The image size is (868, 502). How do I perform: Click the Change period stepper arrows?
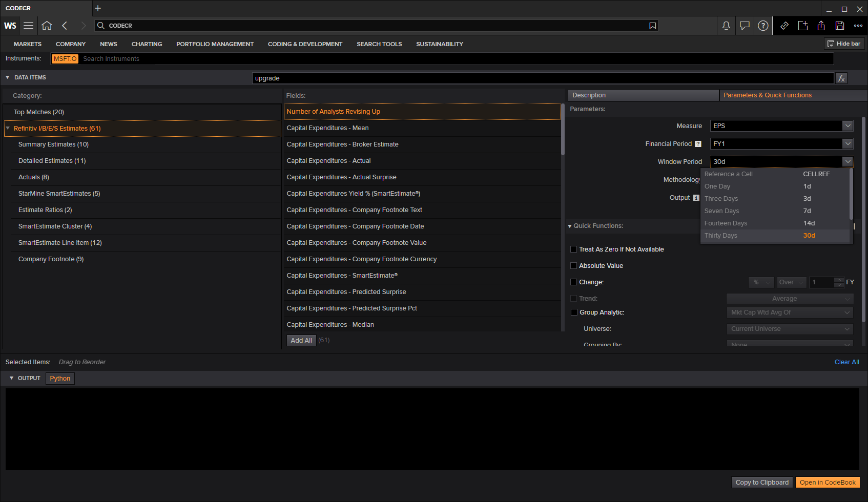[x=839, y=282]
